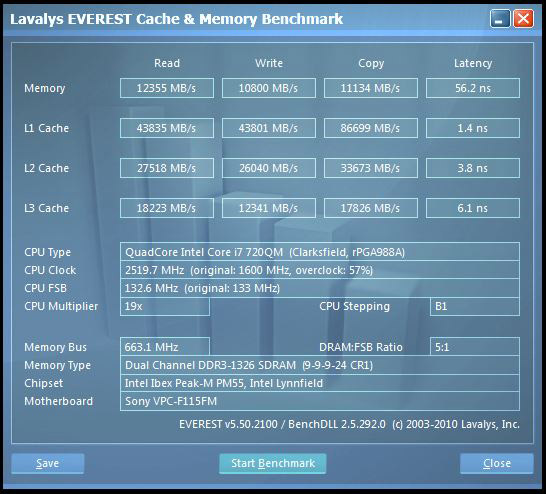
Task: Close window with red X icon
Action: (523, 19)
